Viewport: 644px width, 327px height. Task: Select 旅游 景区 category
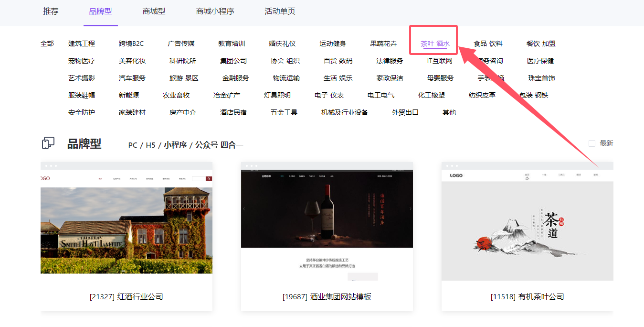click(x=184, y=78)
